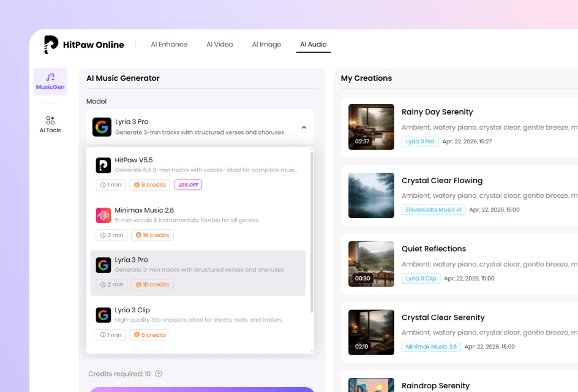Click the HitPaw V5.5 model icon
The height and width of the screenshot is (392, 578).
103,165
